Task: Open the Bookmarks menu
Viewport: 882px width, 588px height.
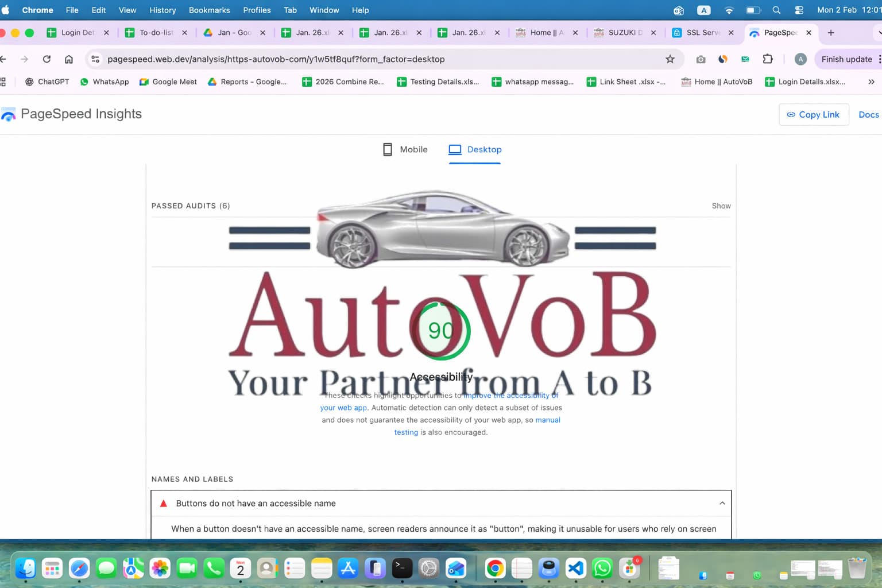Action: (209, 10)
